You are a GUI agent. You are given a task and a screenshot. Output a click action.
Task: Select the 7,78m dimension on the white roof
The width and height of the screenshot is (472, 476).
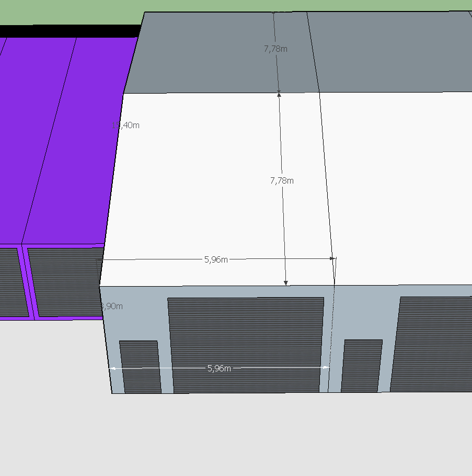pos(282,180)
